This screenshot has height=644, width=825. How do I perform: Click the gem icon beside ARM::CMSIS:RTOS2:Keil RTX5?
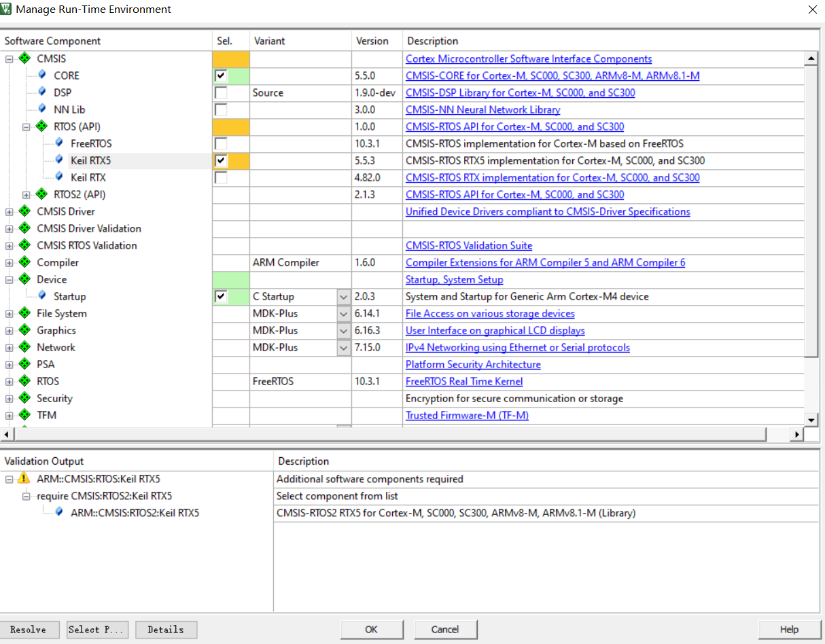[x=59, y=512]
